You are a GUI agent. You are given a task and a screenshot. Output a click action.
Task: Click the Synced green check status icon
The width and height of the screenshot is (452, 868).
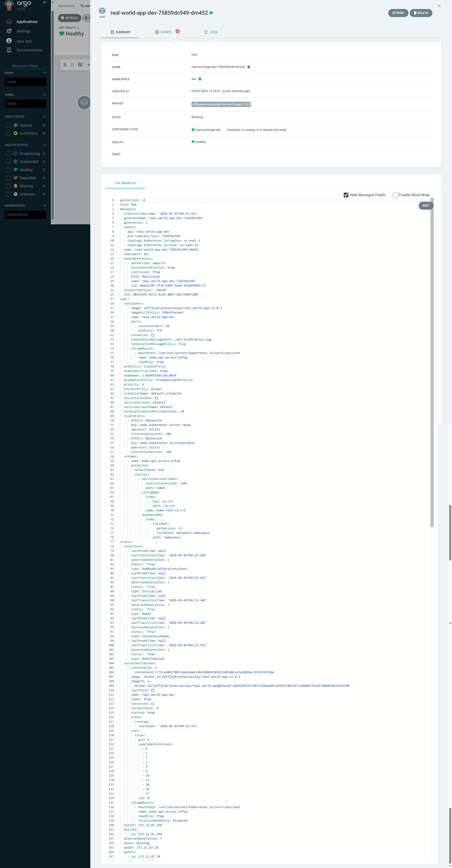(15, 125)
